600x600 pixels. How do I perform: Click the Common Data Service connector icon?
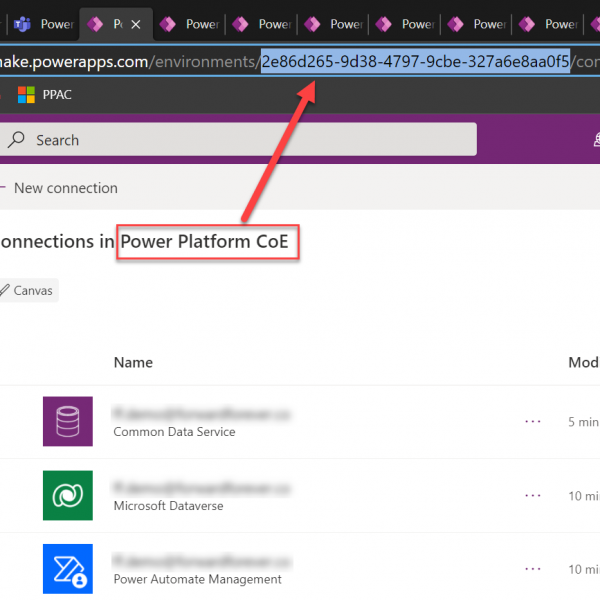(68, 421)
